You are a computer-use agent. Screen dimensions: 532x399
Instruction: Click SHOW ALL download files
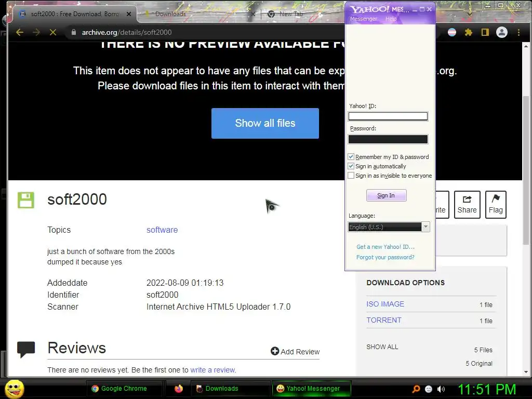(x=382, y=347)
